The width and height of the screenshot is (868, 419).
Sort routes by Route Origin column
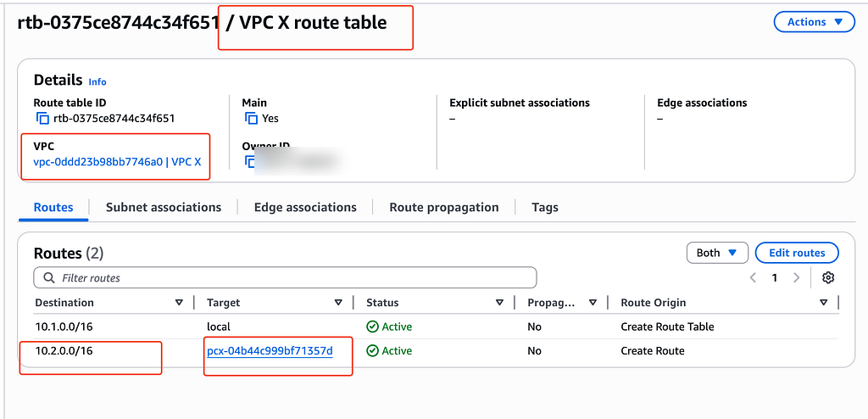(824, 303)
